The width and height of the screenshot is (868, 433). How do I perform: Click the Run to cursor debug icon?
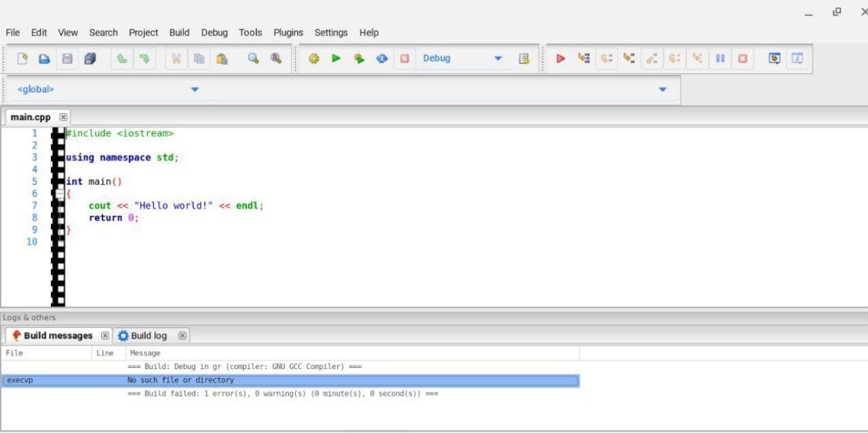[x=584, y=58]
